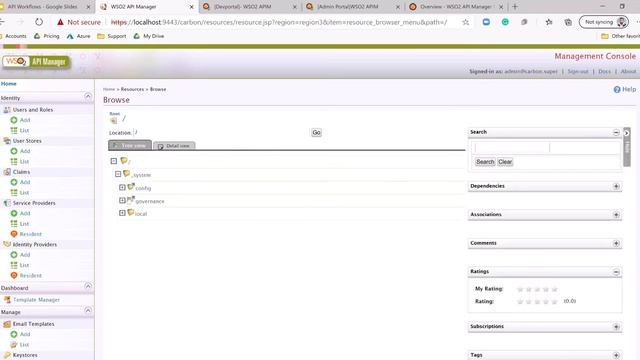Collapse the root folder tree node
This screenshot has width=640, height=360.
coord(113,161)
